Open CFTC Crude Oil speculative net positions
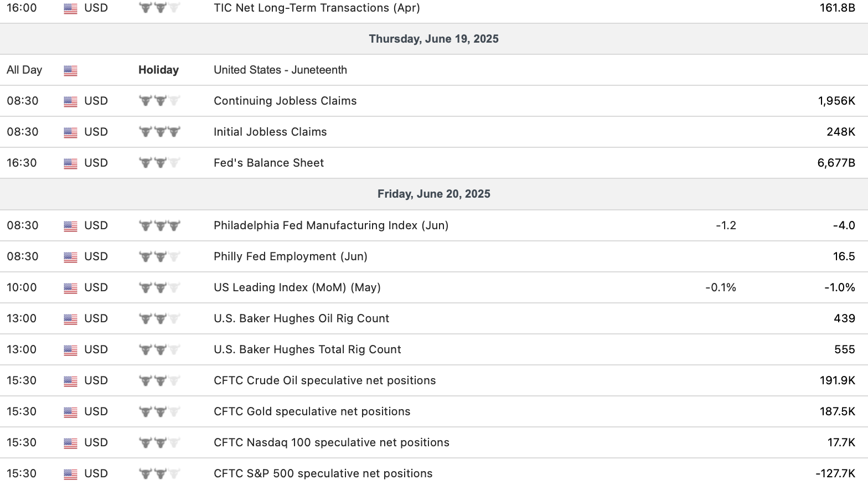Viewport: 868px width, 495px height. point(324,380)
